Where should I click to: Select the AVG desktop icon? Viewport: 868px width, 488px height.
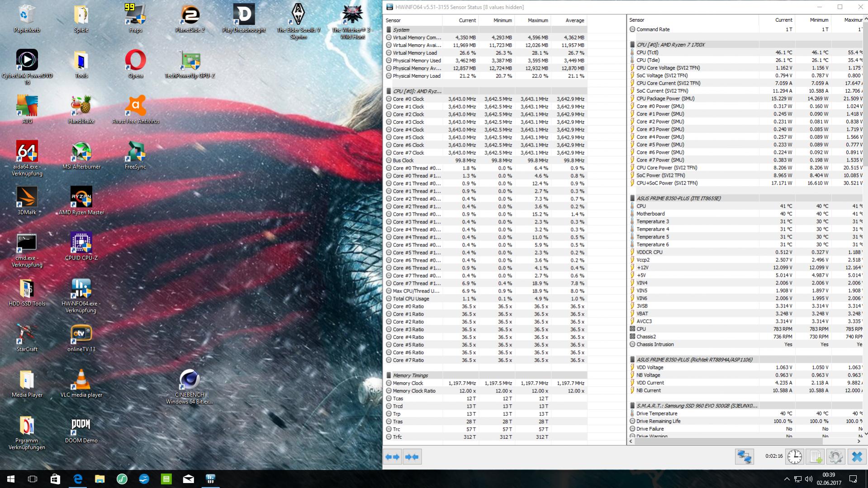coord(27,109)
